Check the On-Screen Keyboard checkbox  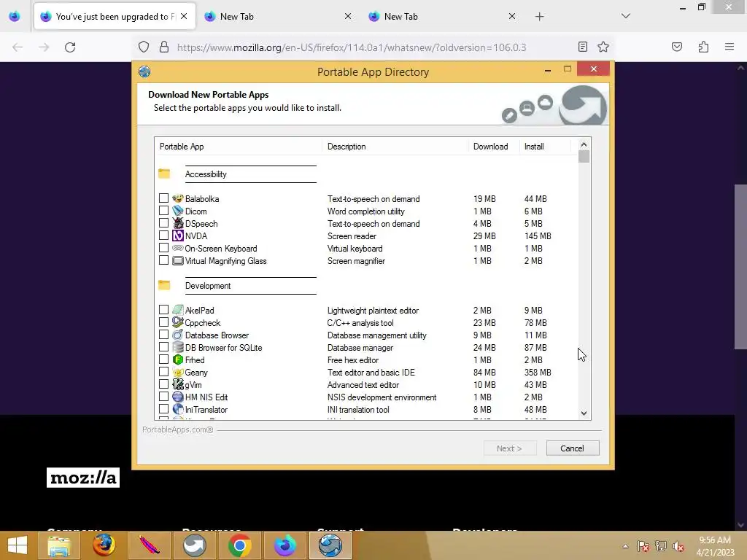pyautogui.click(x=163, y=248)
